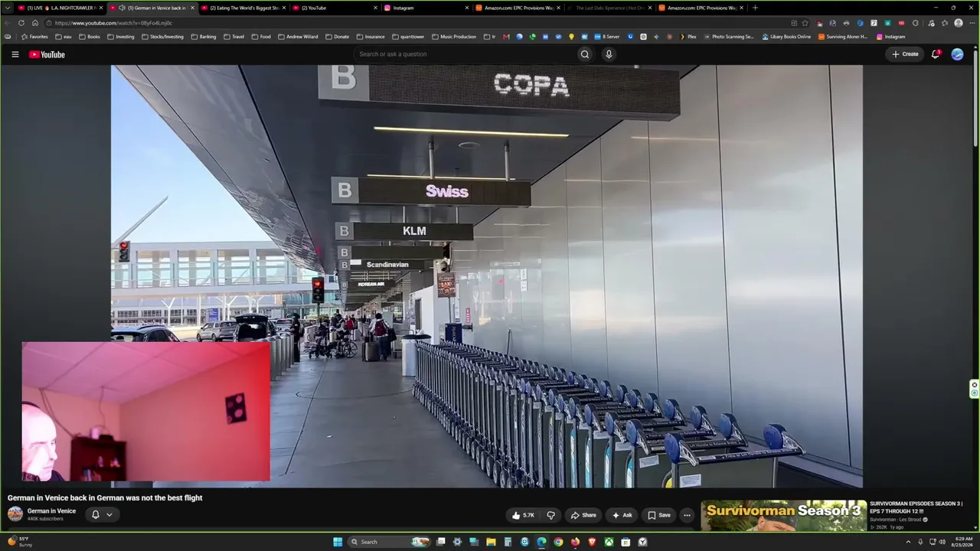Open the Calculator taskbar icon
Screen dimensions: 980x551
coord(508,542)
